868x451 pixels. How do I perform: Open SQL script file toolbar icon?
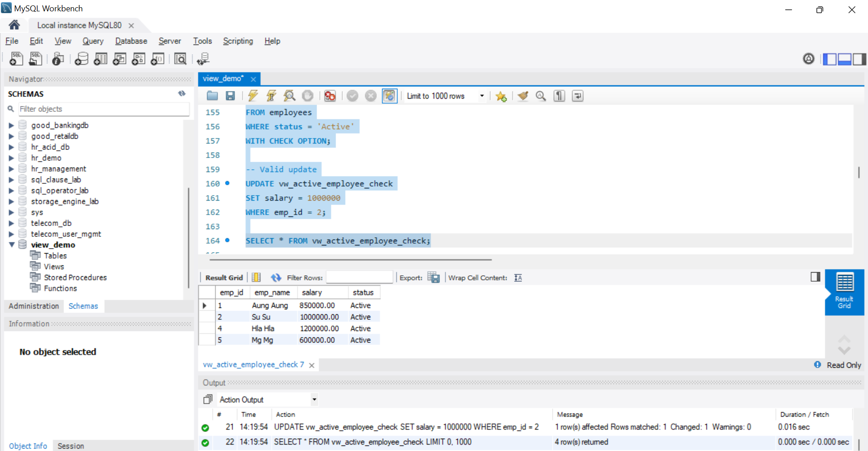pos(35,59)
